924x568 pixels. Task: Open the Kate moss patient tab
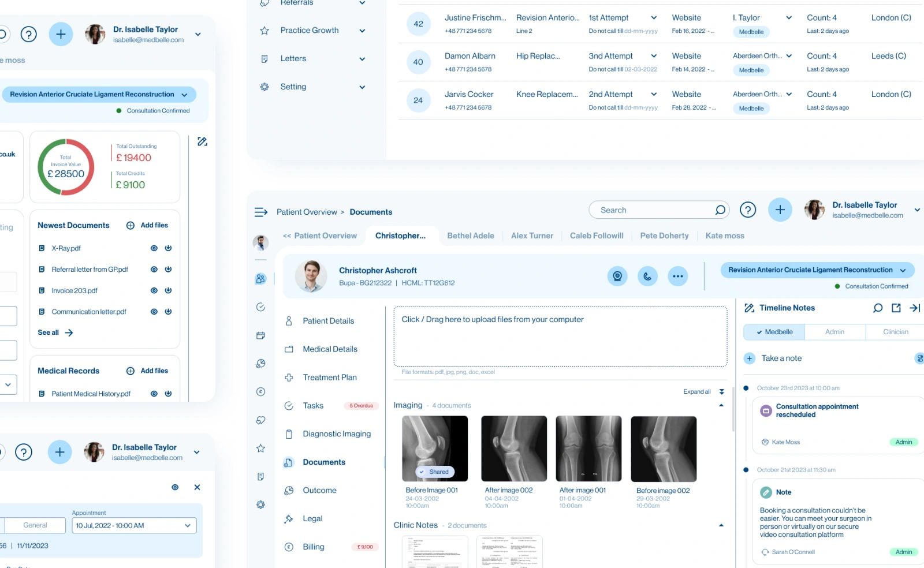click(x=725, y=236)
